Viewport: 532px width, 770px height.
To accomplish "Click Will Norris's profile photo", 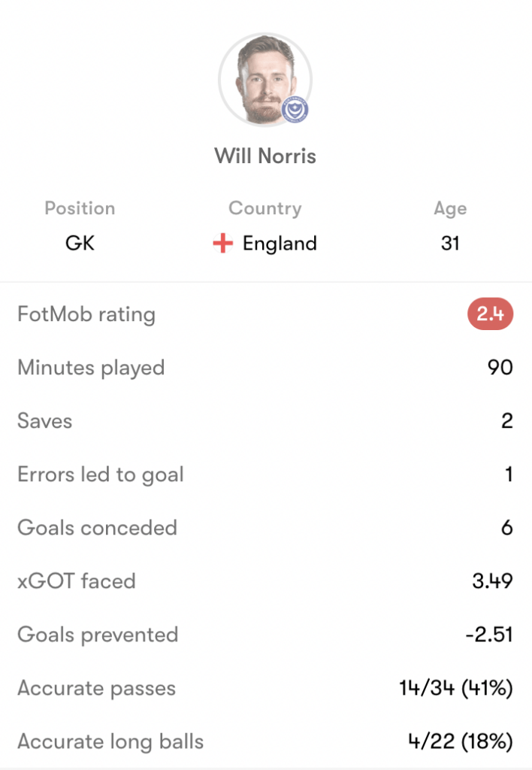I will coord(265,80).
